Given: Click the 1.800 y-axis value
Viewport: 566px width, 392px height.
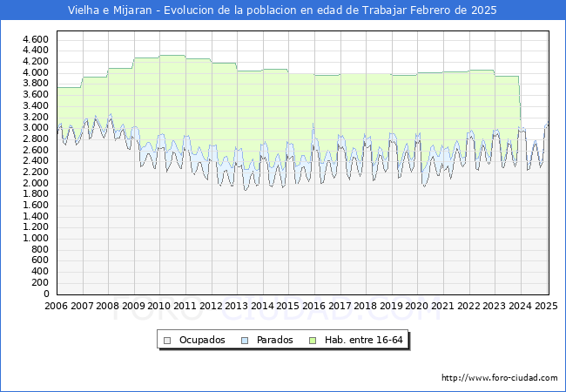Looking at the screenshot, I should [x=36, y=194].
